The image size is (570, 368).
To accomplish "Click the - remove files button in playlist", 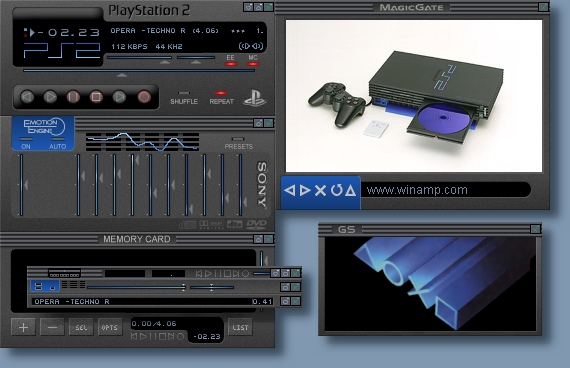I will click(x=52, y=327).
